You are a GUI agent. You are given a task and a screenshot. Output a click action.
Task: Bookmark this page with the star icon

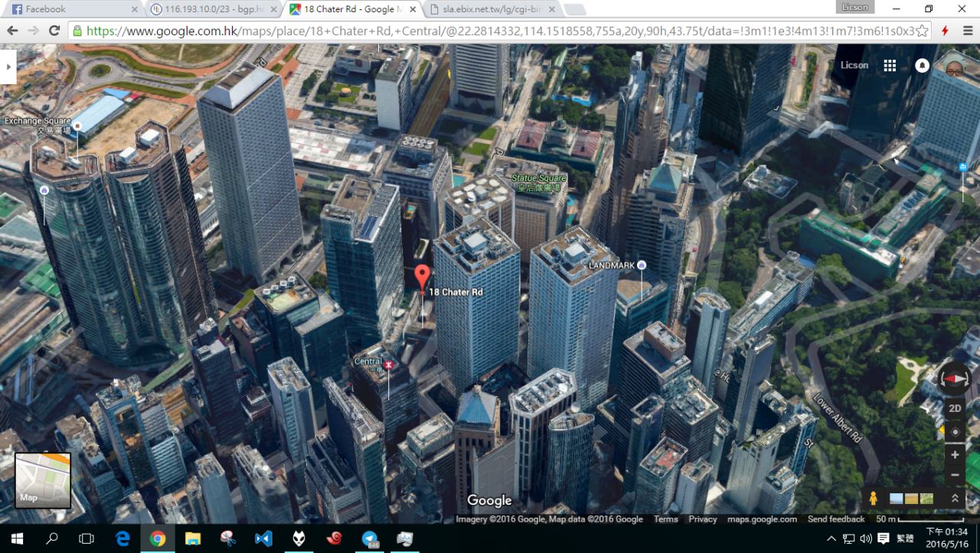tap(923, 31)
